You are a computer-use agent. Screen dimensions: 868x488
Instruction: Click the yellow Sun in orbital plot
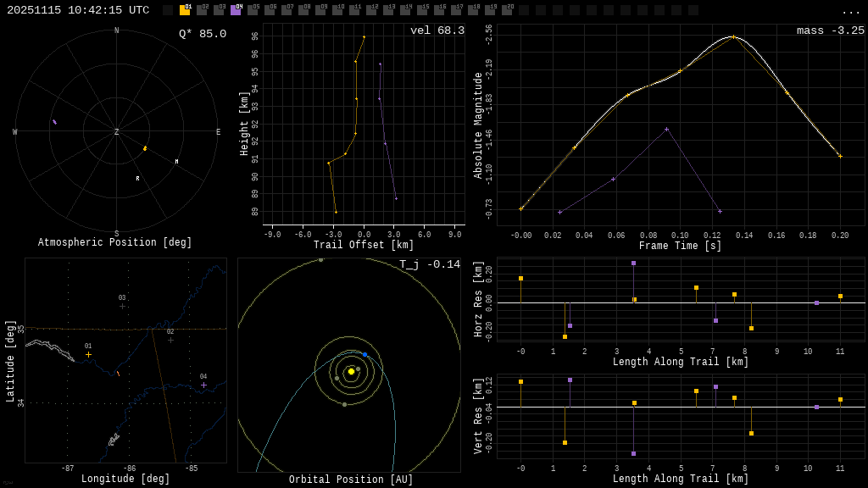[351, 371]
